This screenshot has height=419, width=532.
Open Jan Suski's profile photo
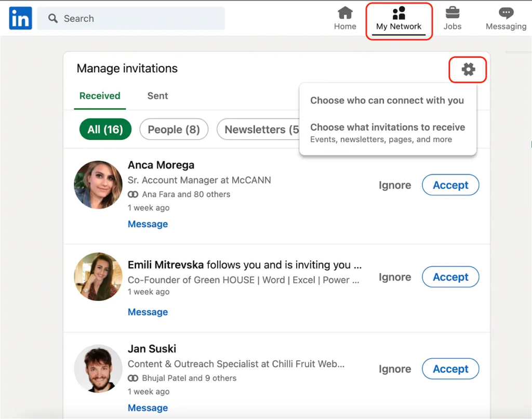coord(98,369)
